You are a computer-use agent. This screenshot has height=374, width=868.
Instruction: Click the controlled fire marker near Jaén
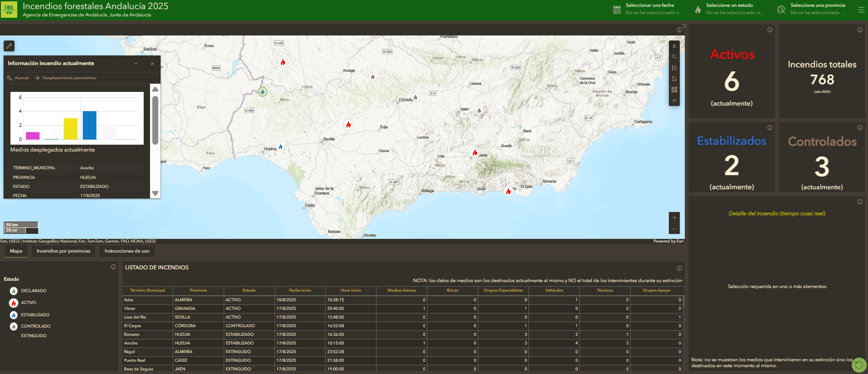[x=479, y=110]
